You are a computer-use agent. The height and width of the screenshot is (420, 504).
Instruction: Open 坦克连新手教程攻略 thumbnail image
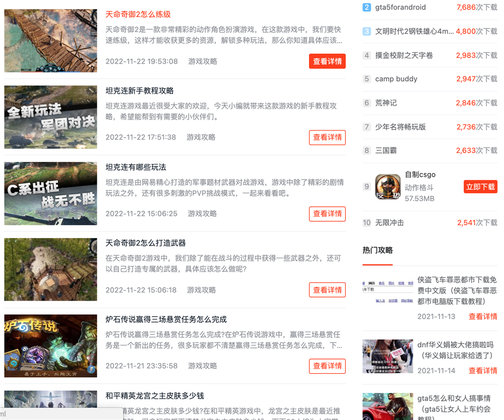click(50, 117)
